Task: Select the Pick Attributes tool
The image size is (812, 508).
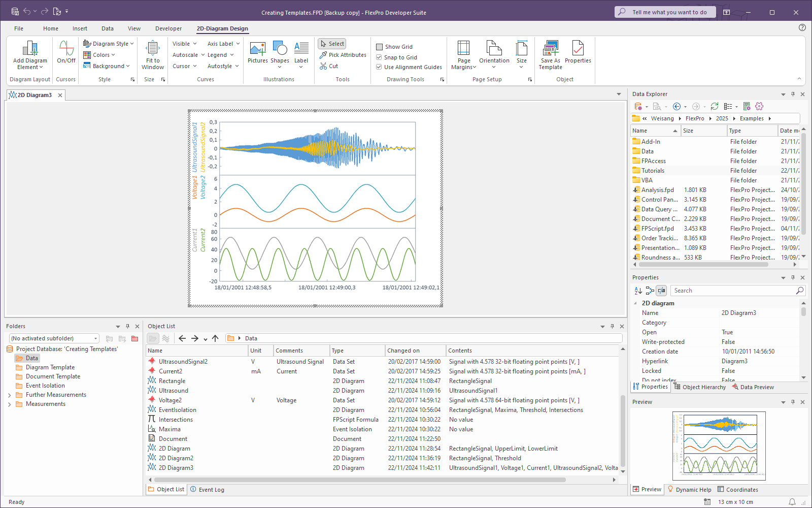Action: coord(343,55)
